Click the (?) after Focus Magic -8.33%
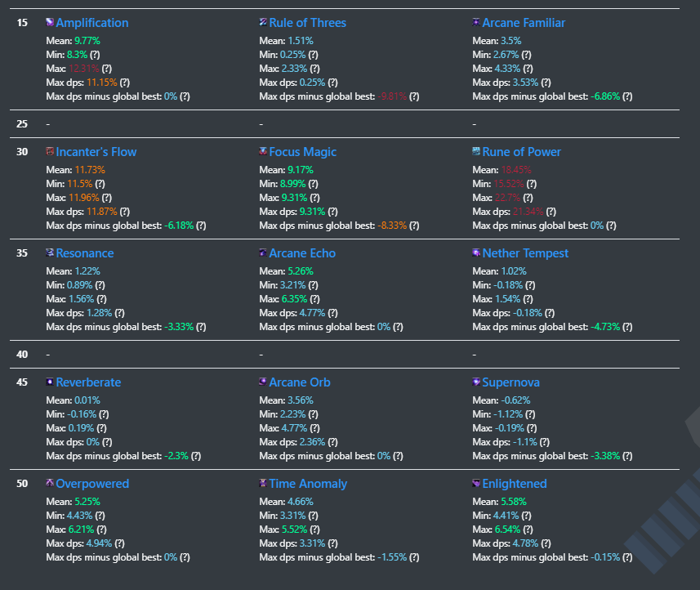 [414, 226]
